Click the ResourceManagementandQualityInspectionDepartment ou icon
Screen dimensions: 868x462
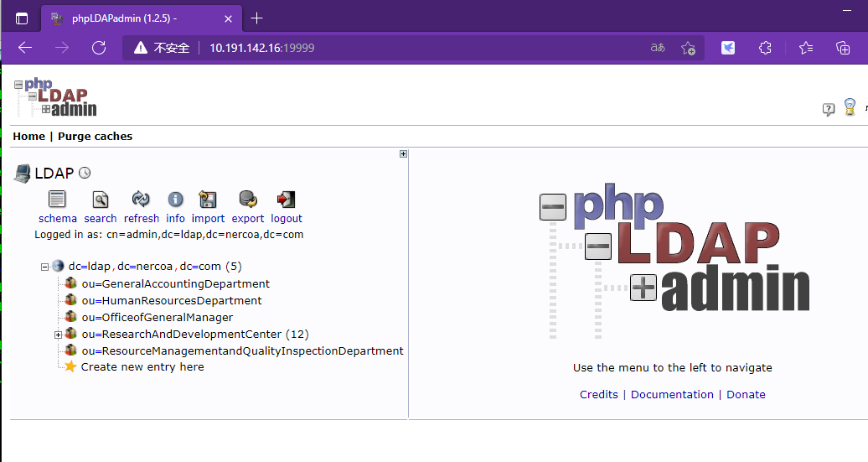coord(70,350)
